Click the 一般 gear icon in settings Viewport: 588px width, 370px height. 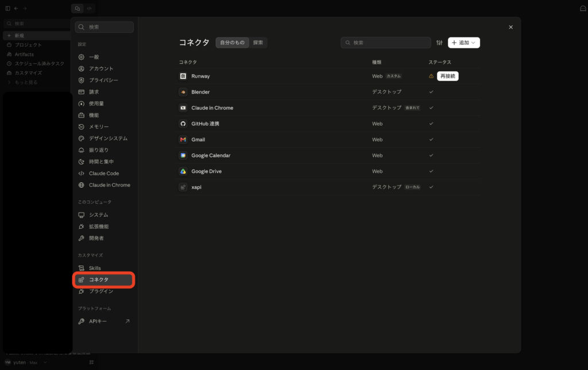[82, 57]
